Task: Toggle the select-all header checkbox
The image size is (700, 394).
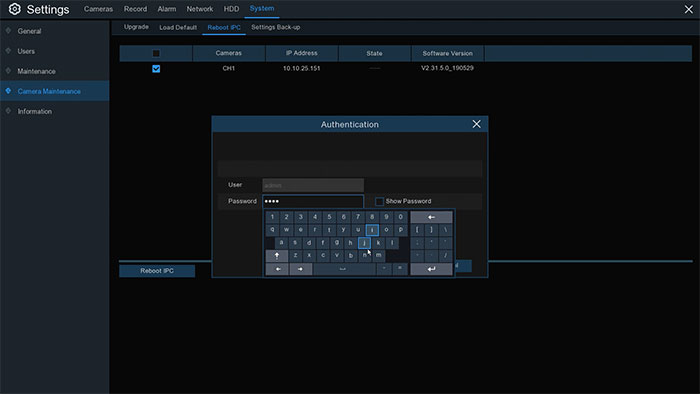Action: pyautogui.click(x=156, y=53)
